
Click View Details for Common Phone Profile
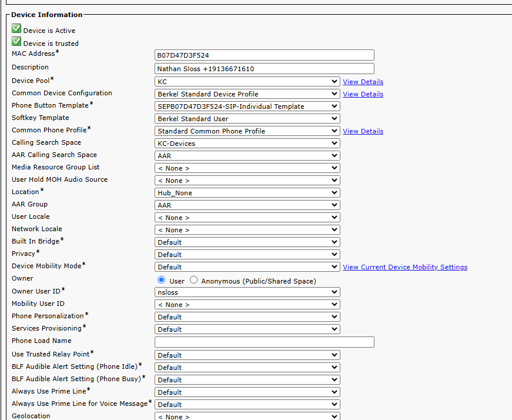pyautogui.click(x=363, y=131)
